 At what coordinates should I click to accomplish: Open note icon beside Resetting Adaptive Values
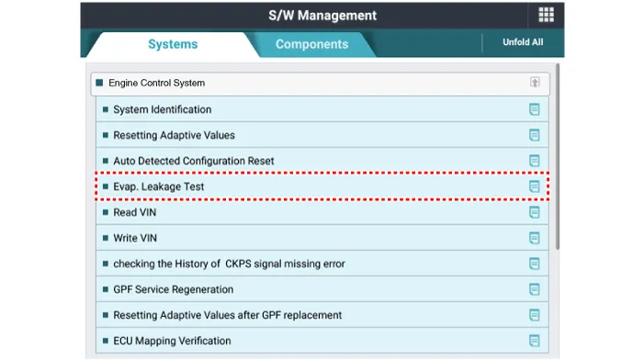534,135
